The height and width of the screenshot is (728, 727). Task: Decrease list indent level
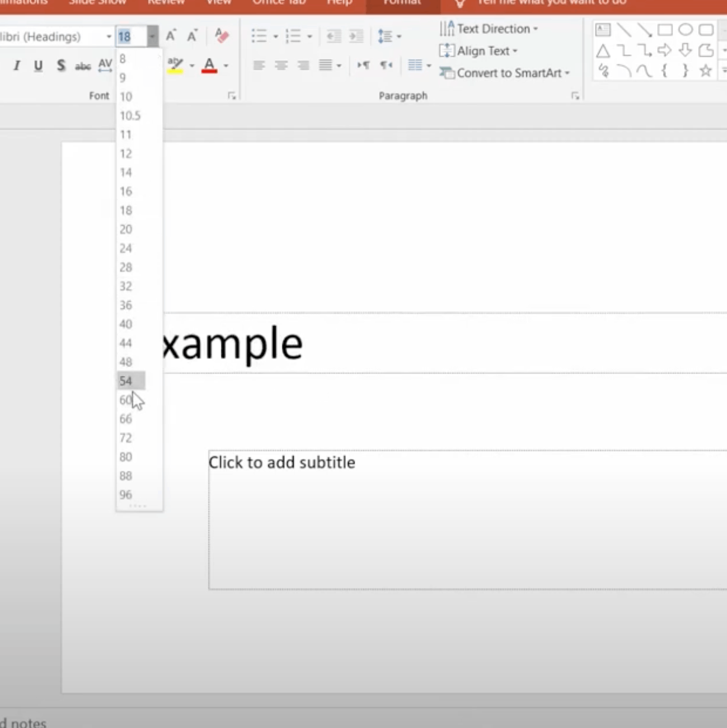point(334,36)
